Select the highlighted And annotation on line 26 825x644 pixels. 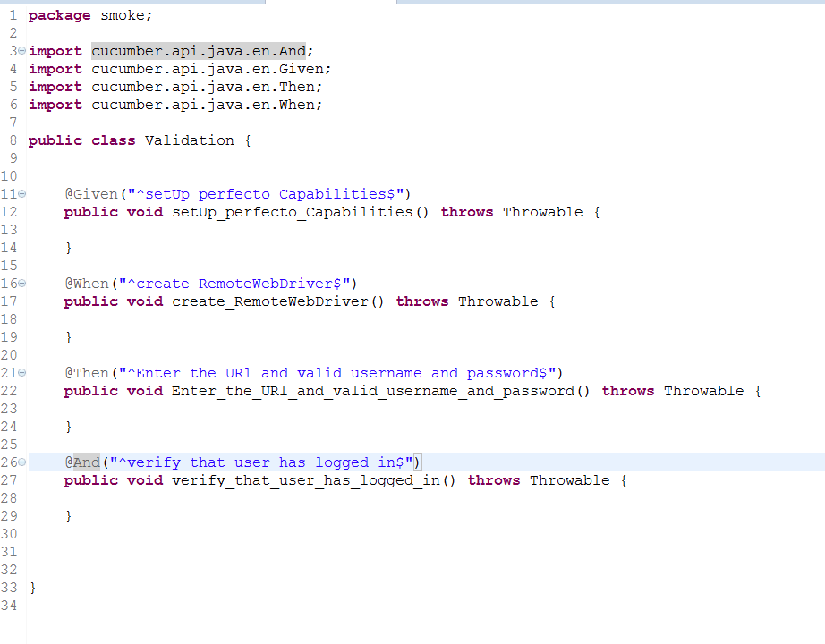(86, 462)
